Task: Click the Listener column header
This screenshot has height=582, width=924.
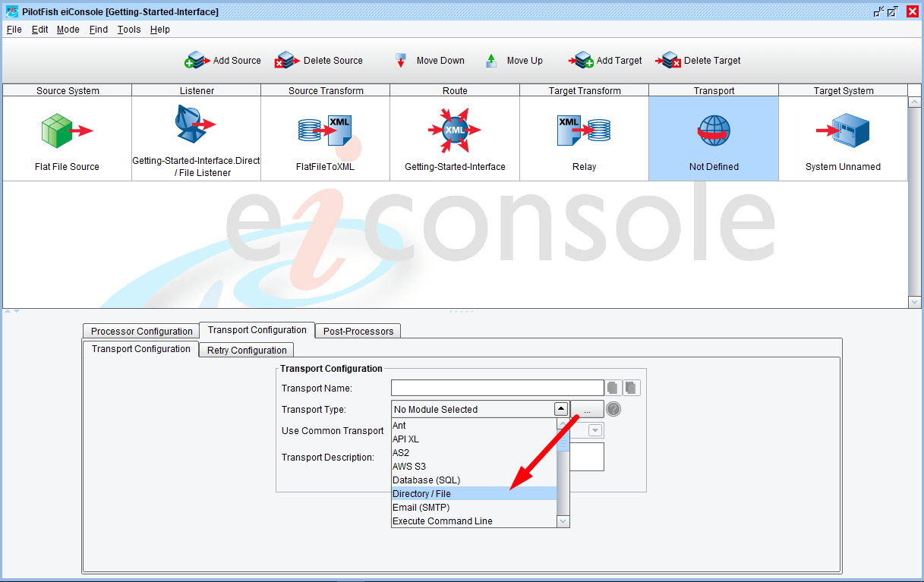Action: pyautogui.click(x=197, y=90)
